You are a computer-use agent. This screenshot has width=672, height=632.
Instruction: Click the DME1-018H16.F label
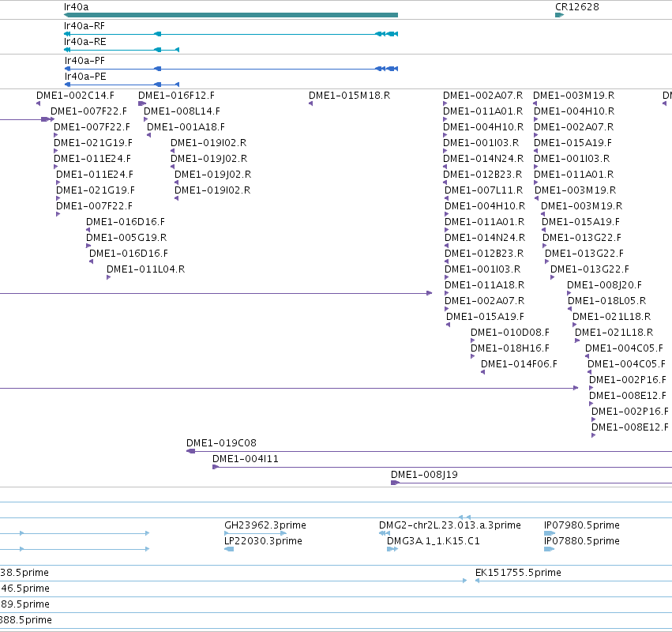(509, 348)
